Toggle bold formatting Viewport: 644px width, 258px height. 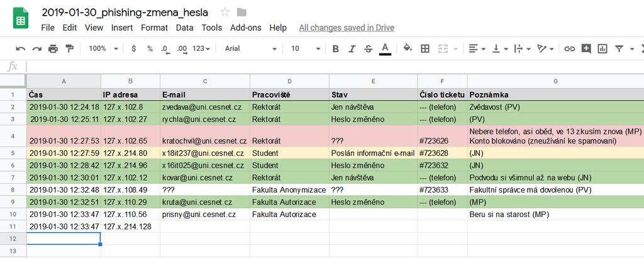click(x=336, y=48)
